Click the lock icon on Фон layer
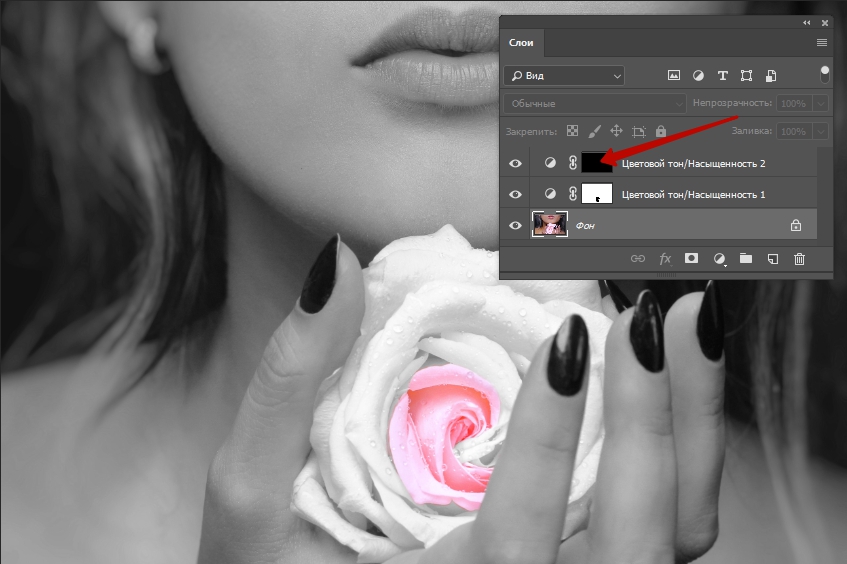 (x=796, y=225)
